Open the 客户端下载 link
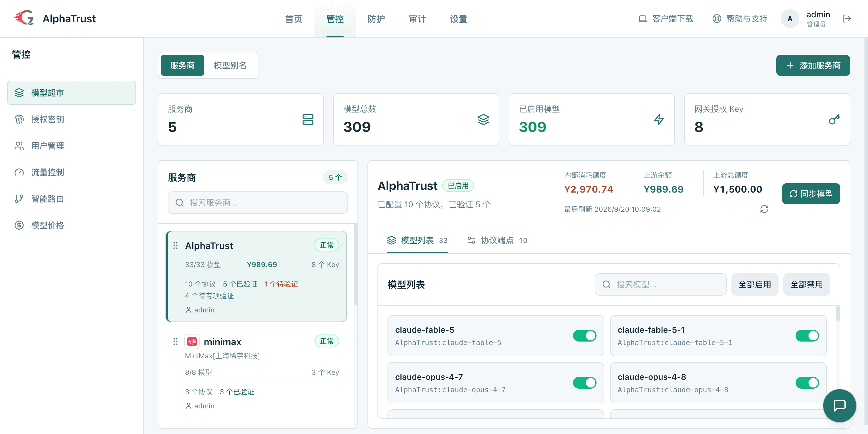 [x=666, y=19]
